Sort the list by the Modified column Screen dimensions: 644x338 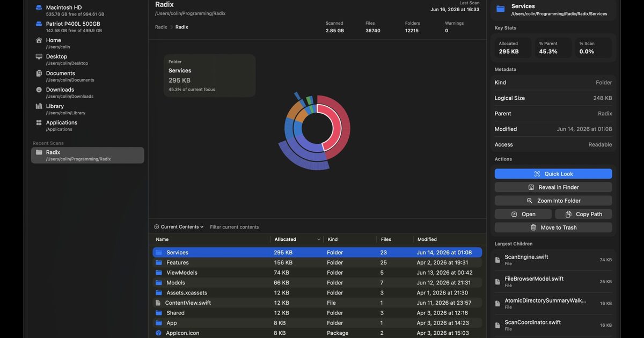click(427, 239)
